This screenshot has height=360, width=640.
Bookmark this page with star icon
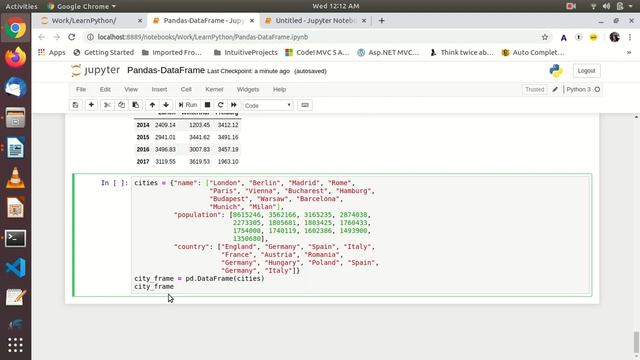pyautogui.click(x=544, y=37)
